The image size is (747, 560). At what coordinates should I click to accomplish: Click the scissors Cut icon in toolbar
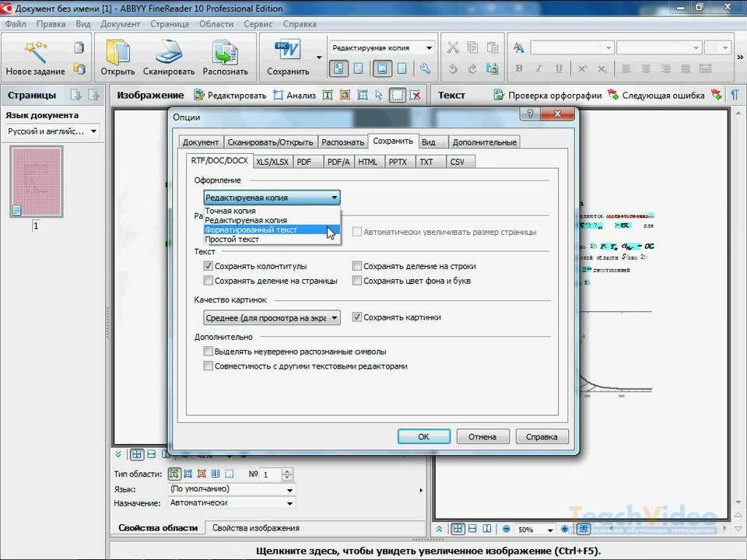[453, 47]
